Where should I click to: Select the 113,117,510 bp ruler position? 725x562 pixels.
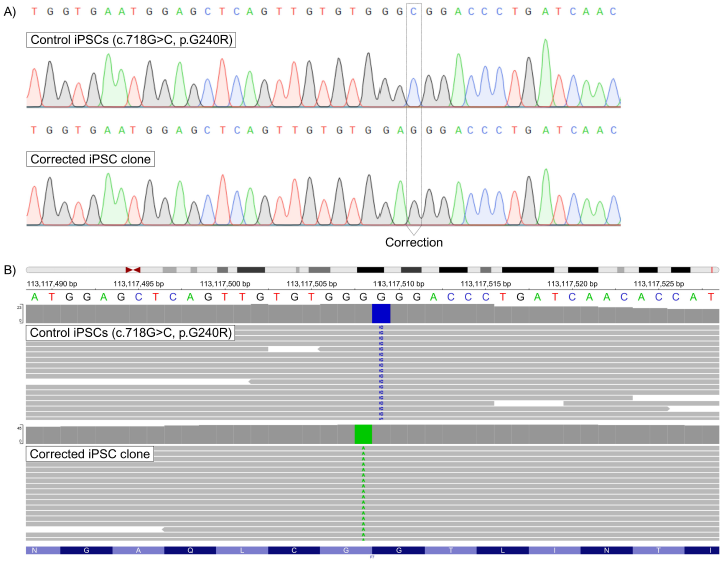coord(397,284)
